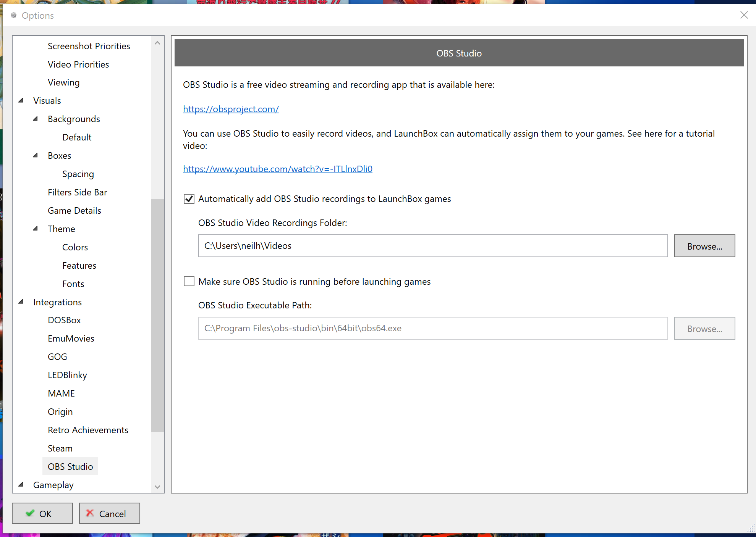
Task: Open Game Details settings
Action: click(74, 211)
